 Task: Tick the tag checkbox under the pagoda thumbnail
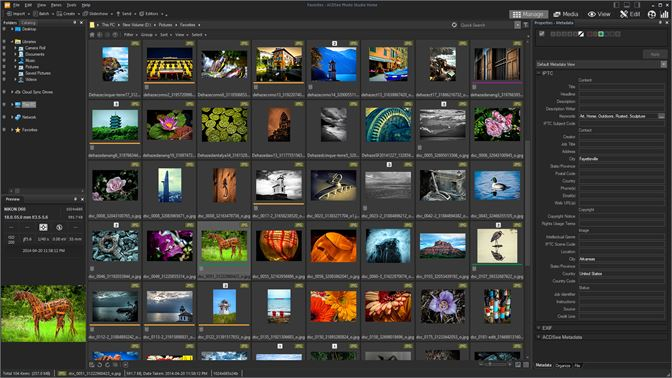(x=92, y=148)
